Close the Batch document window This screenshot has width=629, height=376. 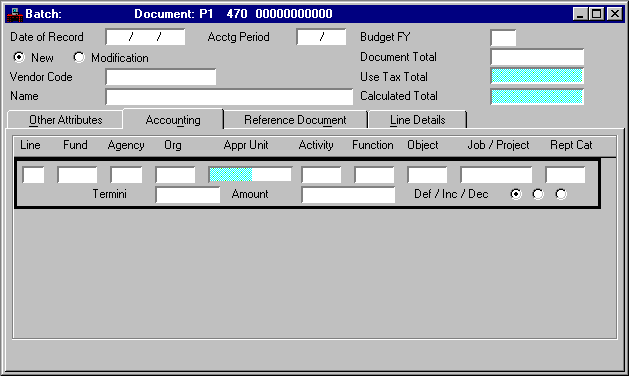tap(615, 14)
